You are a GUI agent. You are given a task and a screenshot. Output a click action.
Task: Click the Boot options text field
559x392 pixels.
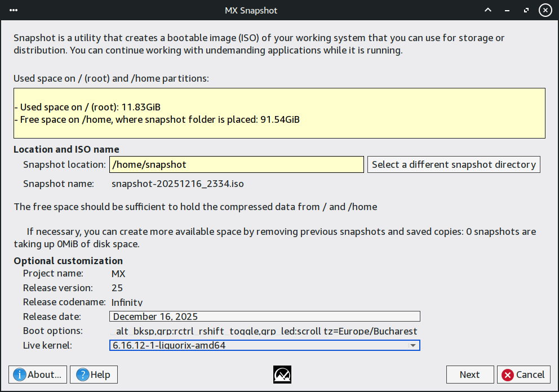tap(264, 331)
